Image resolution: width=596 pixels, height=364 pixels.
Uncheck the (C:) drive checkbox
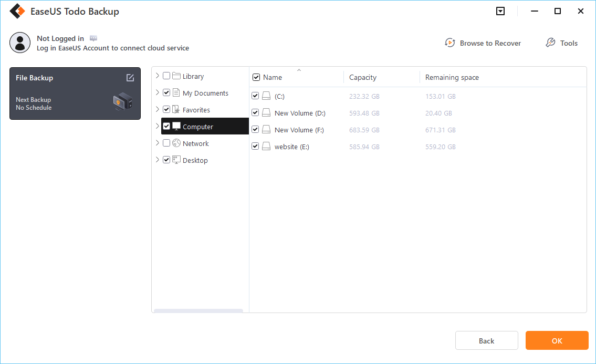255,96
